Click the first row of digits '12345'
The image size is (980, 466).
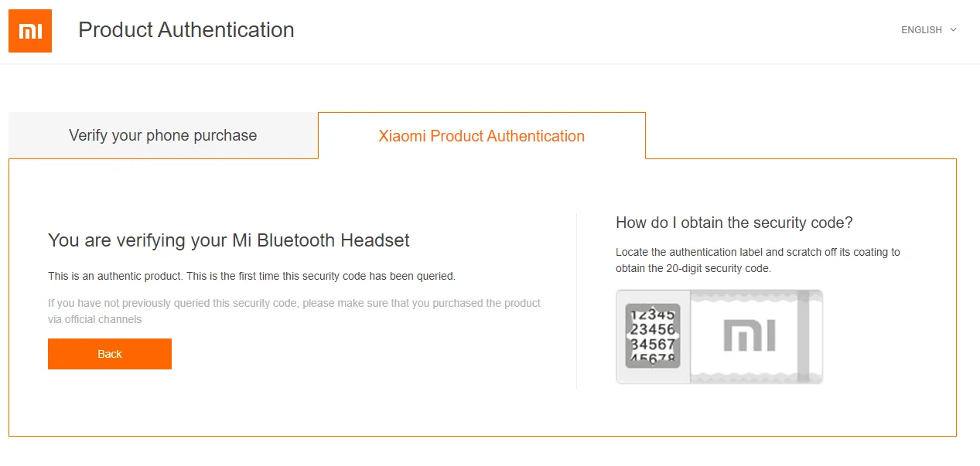pos(653,315)
